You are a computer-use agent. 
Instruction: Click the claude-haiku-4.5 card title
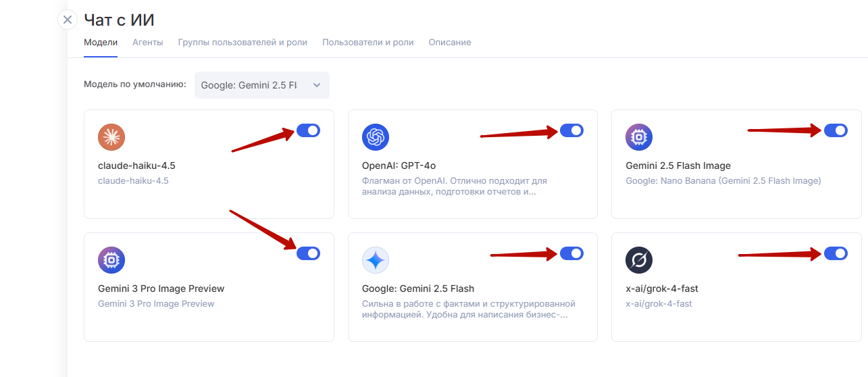click(137, 166)
